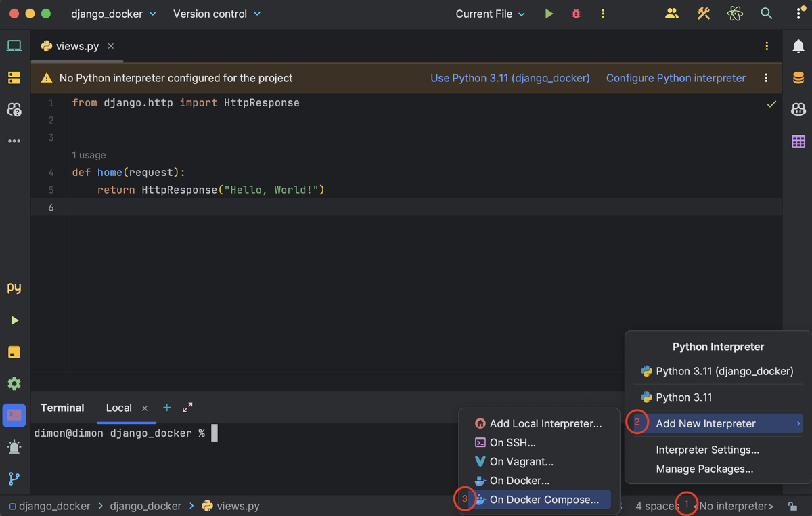Screen dimensions: 812x516
Task: Maximize the terminal panel with the expand arrows
Action: [187, 408]
